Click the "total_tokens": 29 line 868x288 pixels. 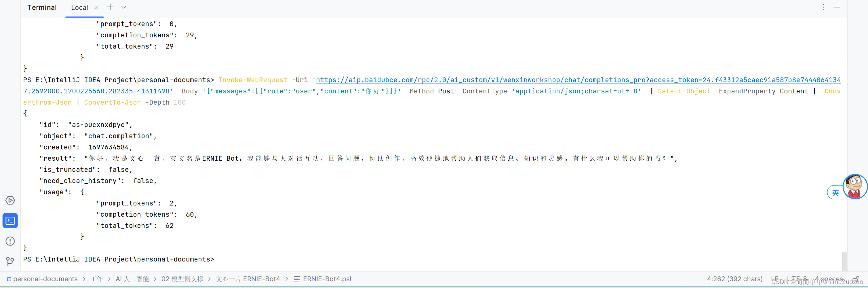135,46
